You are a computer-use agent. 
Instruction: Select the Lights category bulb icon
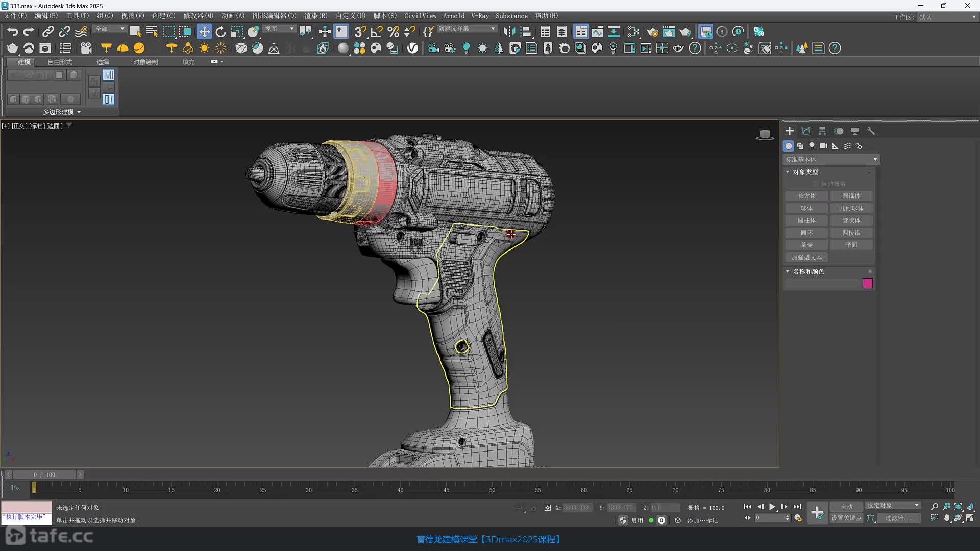(x=812, y=146)
